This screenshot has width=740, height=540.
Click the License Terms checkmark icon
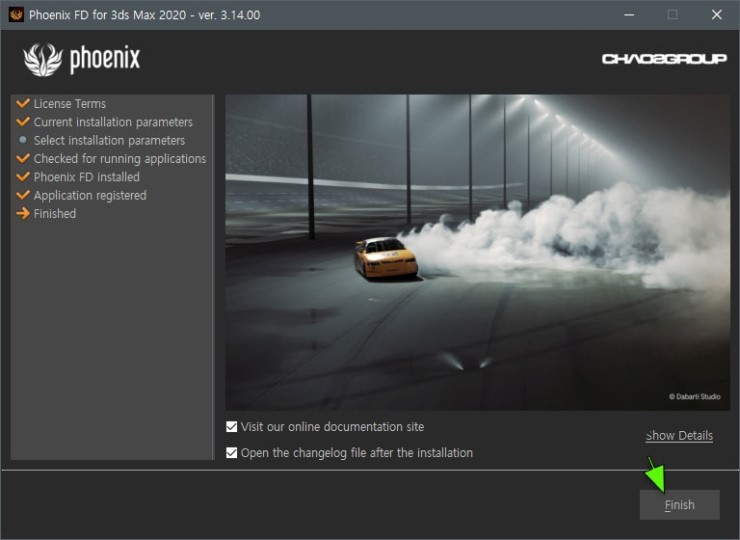click(23, 103)
